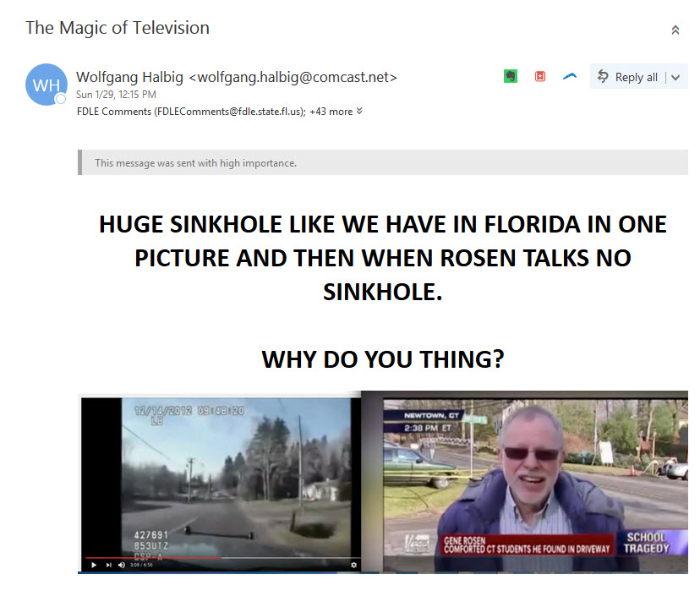Click the red star bookmark add-in icon

[540, 76]
